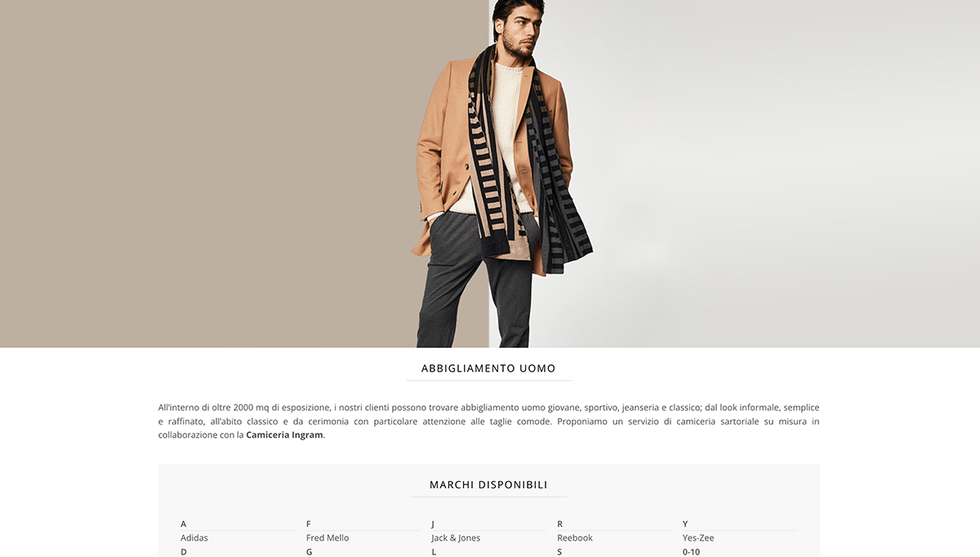Click the Yes-Zee brand name
Image resolution: width=980 pixels, height=557 pixels.
pyautogui.click(x=698, y=538)
